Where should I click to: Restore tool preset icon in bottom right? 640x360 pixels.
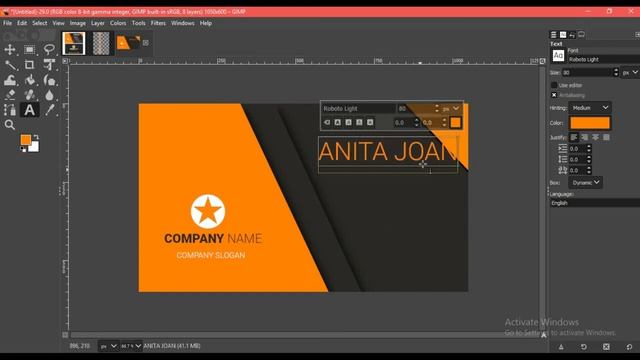click(584, 347)
